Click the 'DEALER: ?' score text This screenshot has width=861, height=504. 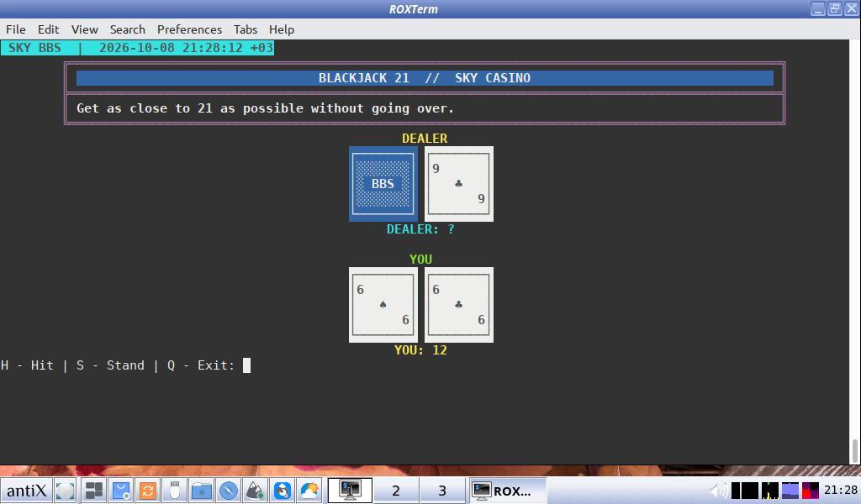(420, 229)
